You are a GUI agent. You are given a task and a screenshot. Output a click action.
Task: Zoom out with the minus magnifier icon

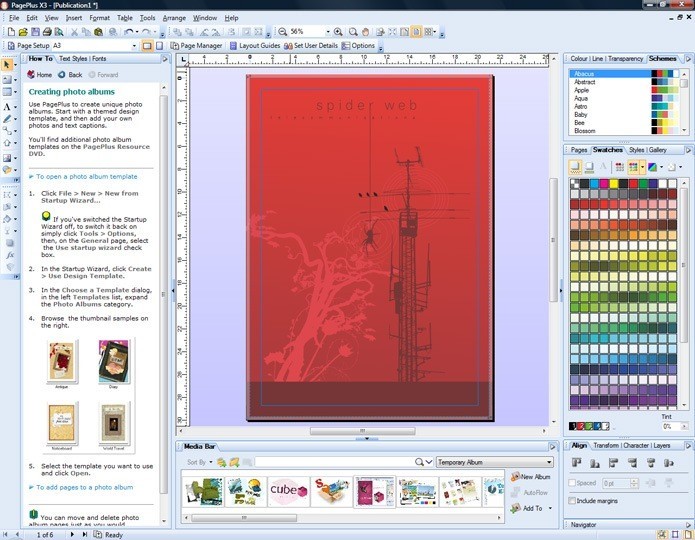pos(282,31)
